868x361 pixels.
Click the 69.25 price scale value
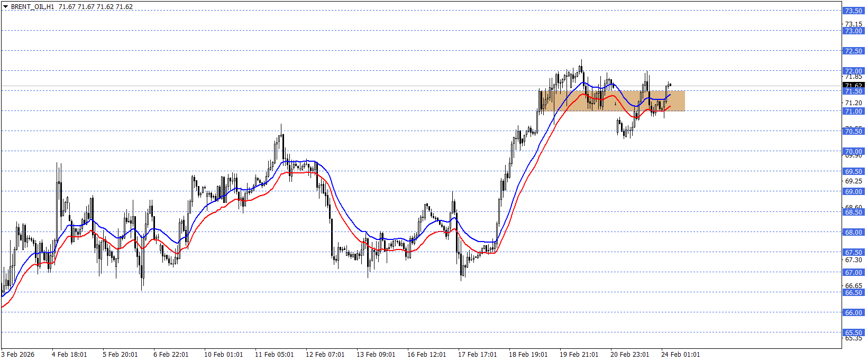tap(853, 181)
